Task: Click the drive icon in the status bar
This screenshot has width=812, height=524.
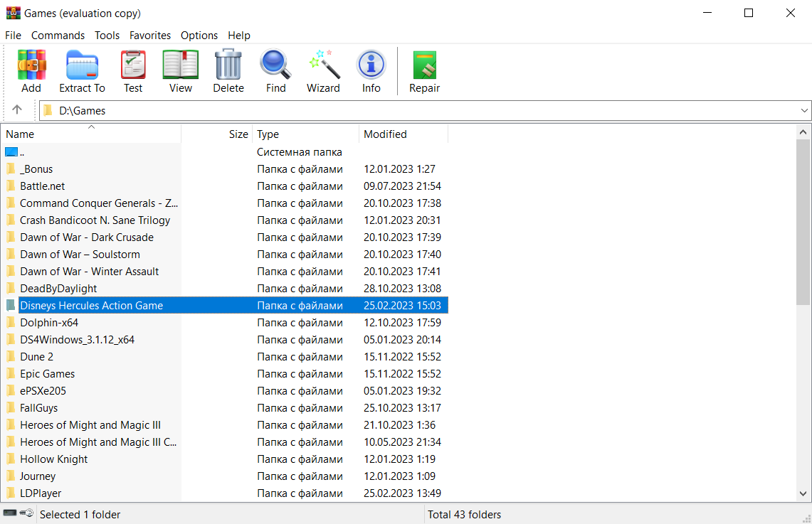Action: point(10,513)
